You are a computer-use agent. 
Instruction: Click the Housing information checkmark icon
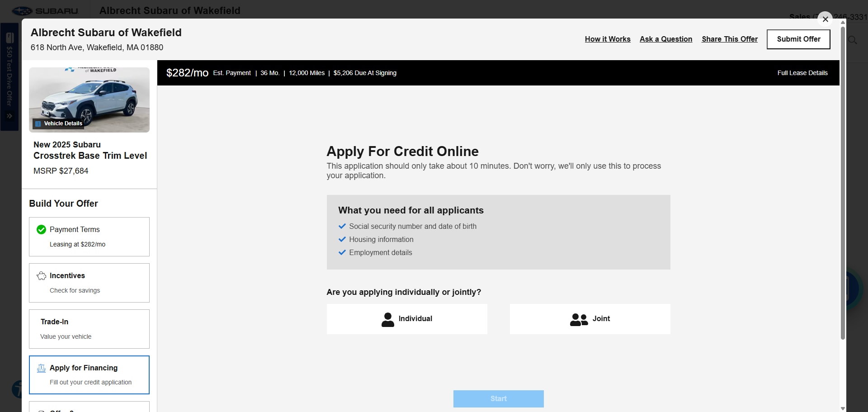point(342,239)
